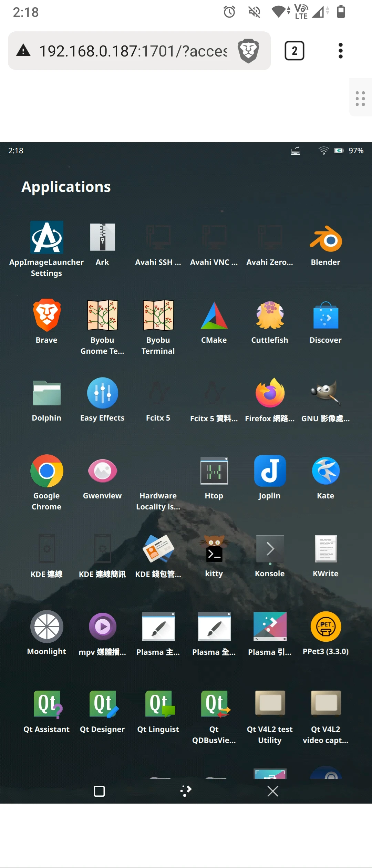Tap the X close navigation button

[273, 791]
